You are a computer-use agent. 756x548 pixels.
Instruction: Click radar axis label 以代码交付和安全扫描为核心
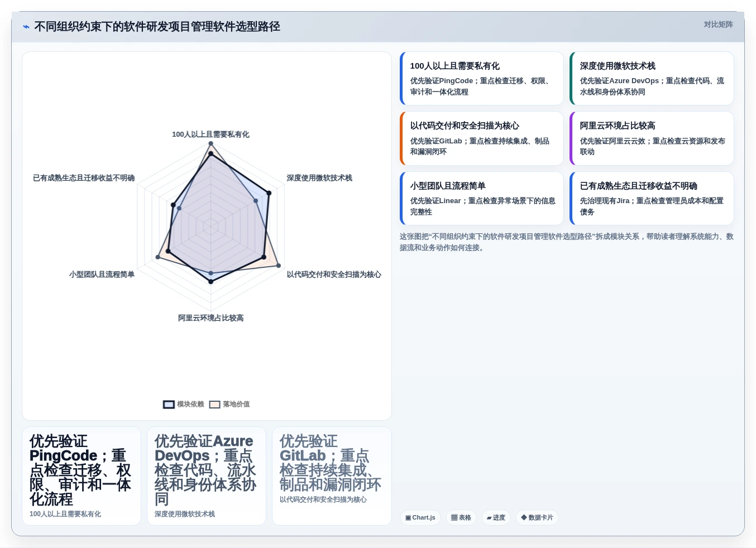tap(334, 275)
